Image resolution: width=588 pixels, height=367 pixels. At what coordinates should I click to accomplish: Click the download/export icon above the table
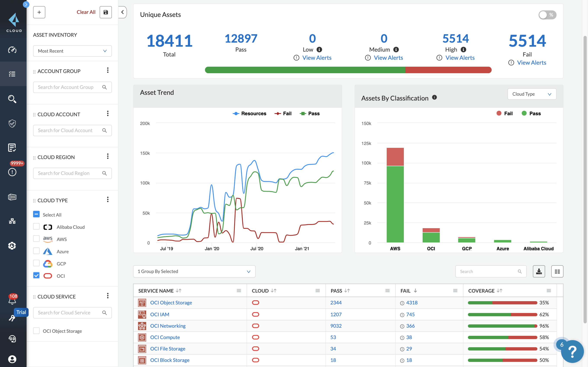pyautogui.click(x=539, y=271)
